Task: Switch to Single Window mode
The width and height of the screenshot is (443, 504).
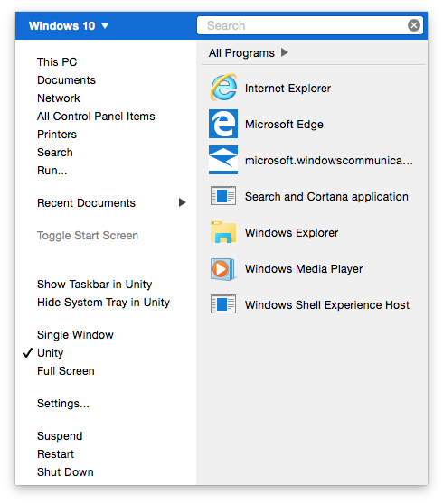Action: pos(75,335)
